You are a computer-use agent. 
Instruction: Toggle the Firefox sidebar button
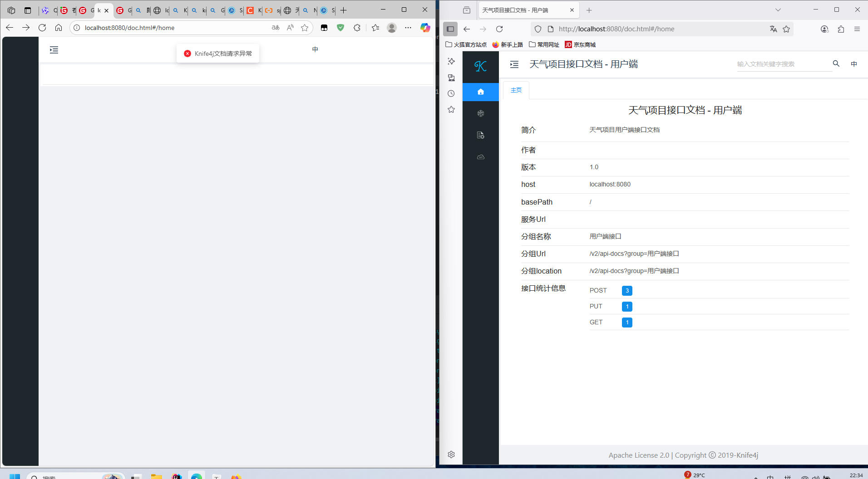point(450,29)
